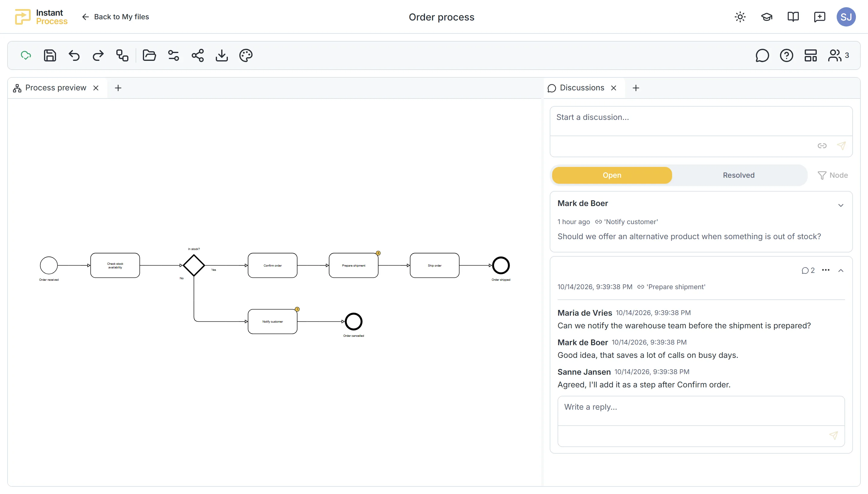Redo the last change
The width and height of the screenshot is (868, 494).
point(98,55)
